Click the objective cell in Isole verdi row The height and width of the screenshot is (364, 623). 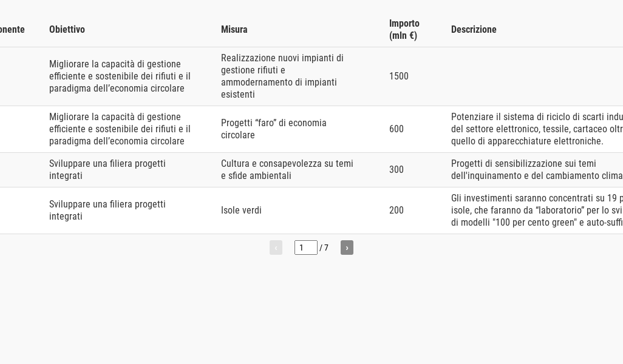(x=107, y=211)
